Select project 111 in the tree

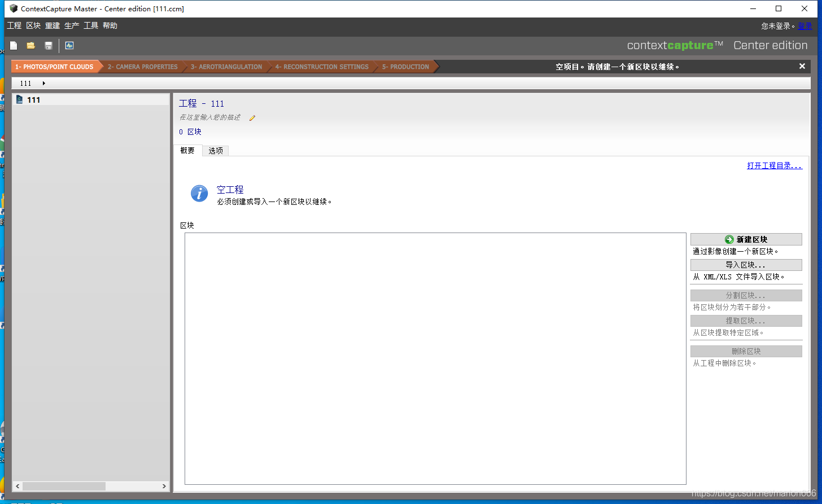90,100
